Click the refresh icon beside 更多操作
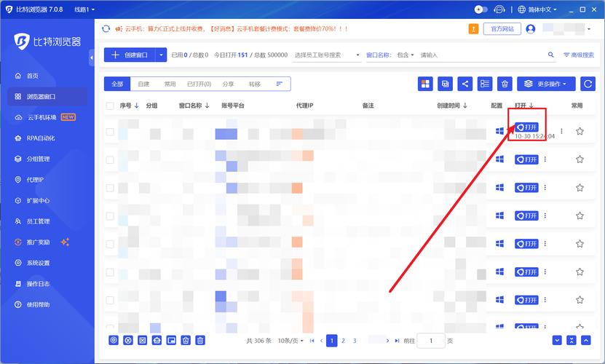Viewport: 605px width, 364px height. pos(588,84)
